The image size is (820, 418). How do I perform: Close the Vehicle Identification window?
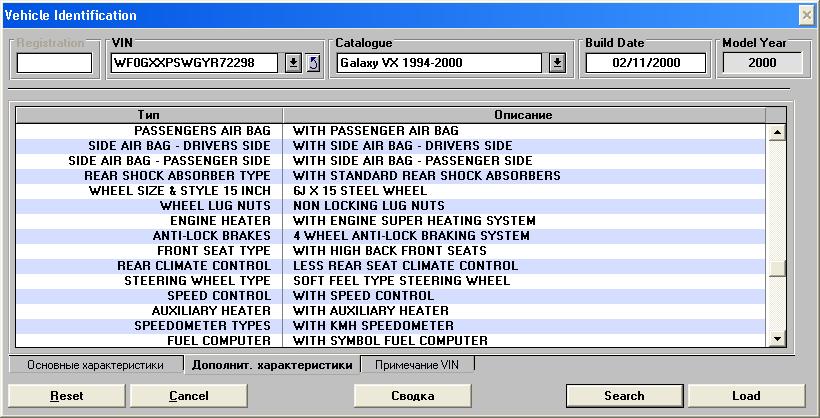coord(806,15)
